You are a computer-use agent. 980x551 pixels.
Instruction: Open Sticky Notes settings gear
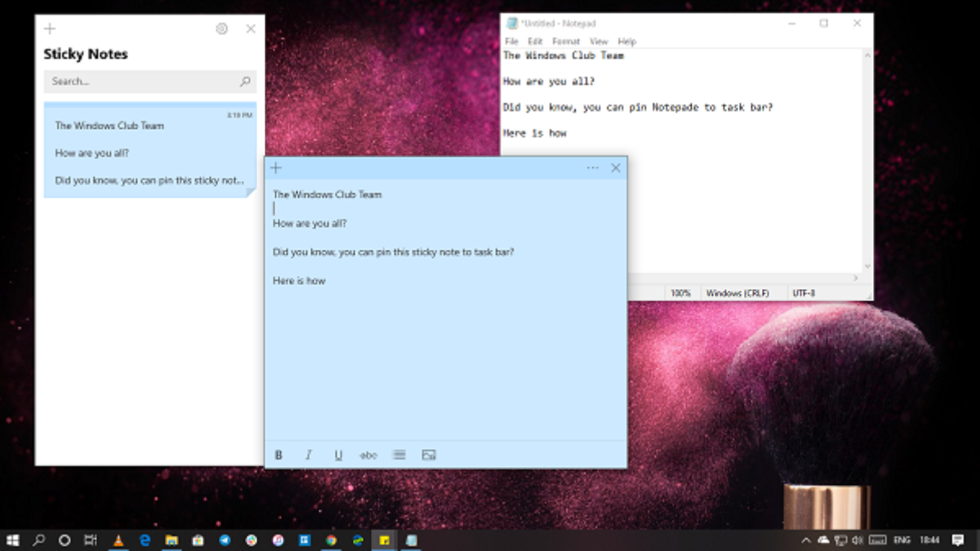[221, 29]
